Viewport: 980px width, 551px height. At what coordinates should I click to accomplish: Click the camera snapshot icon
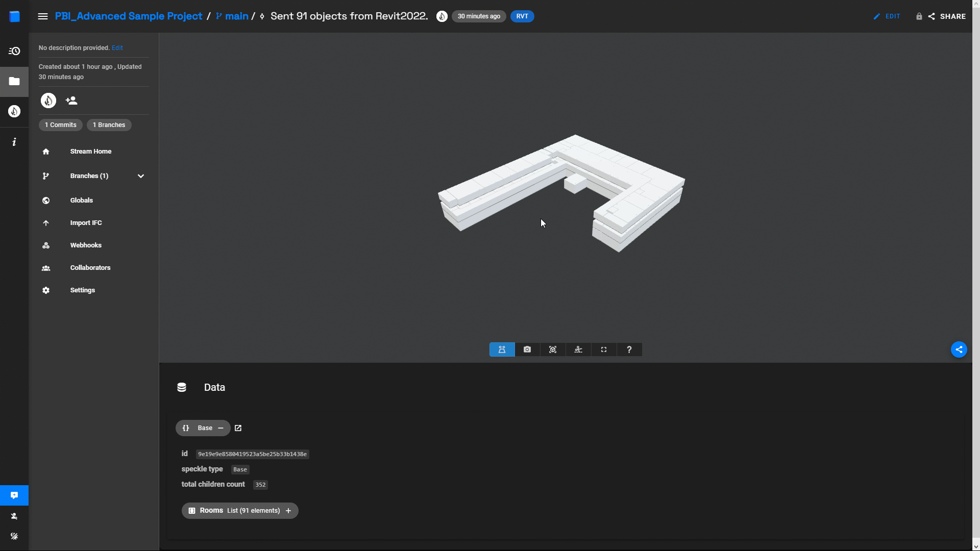click(527, 349)
